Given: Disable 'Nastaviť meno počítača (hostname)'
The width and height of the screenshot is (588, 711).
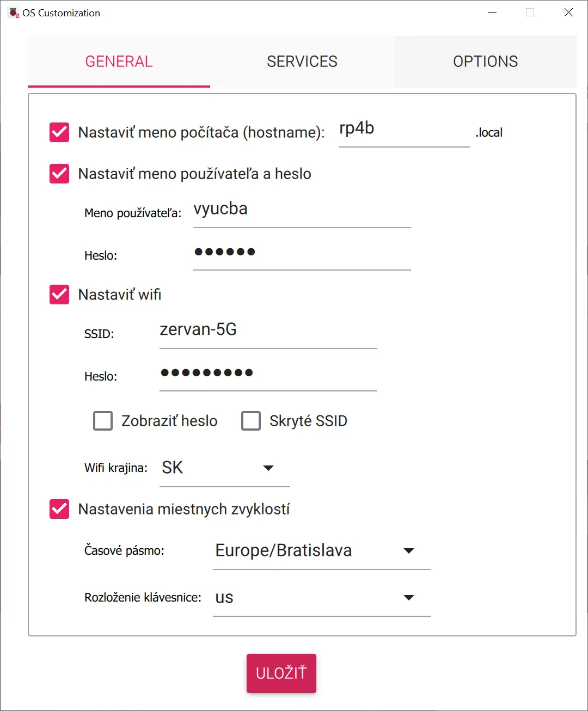Looking at the screenshot, I should [x=59, y=132].
